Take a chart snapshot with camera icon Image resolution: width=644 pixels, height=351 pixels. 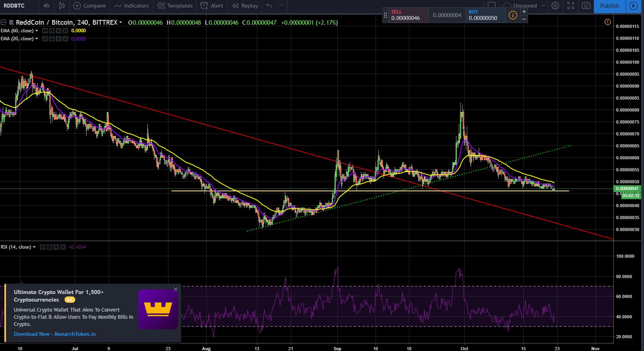(x=586, y=6)
